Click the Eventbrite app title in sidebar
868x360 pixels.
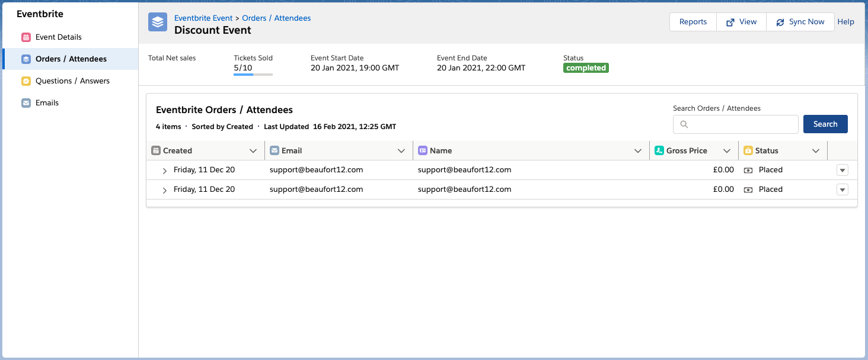(40, 14)
